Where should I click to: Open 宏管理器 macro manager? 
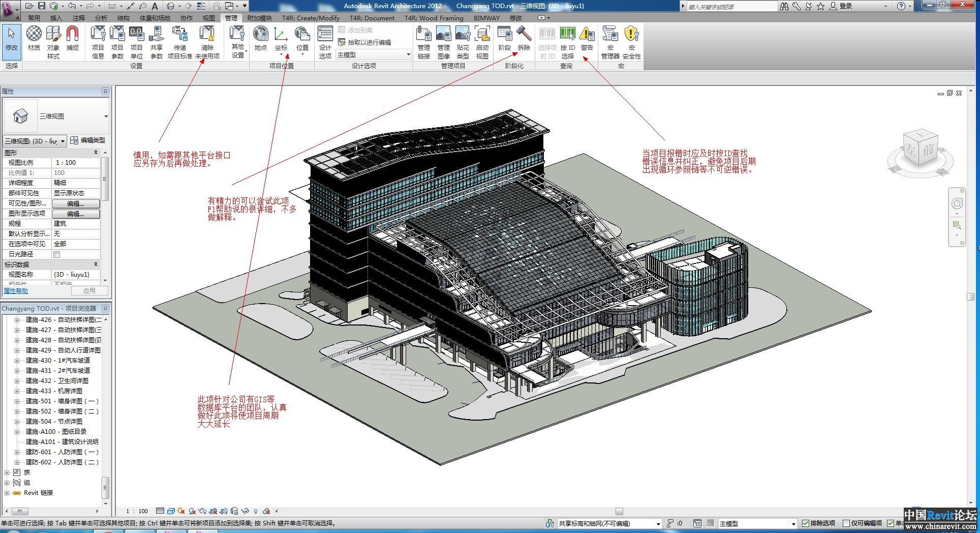[610, 42]
